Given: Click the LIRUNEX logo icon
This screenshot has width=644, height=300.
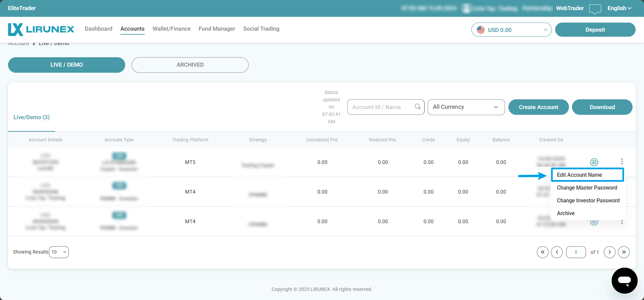Looking at the screenshot, I should [x=16, y=29].
